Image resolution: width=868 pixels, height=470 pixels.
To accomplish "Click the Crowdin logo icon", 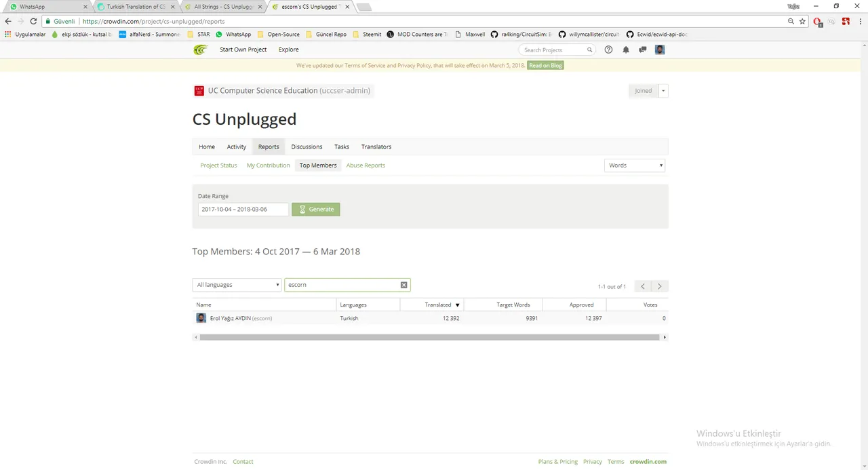I will pos(201,50).
